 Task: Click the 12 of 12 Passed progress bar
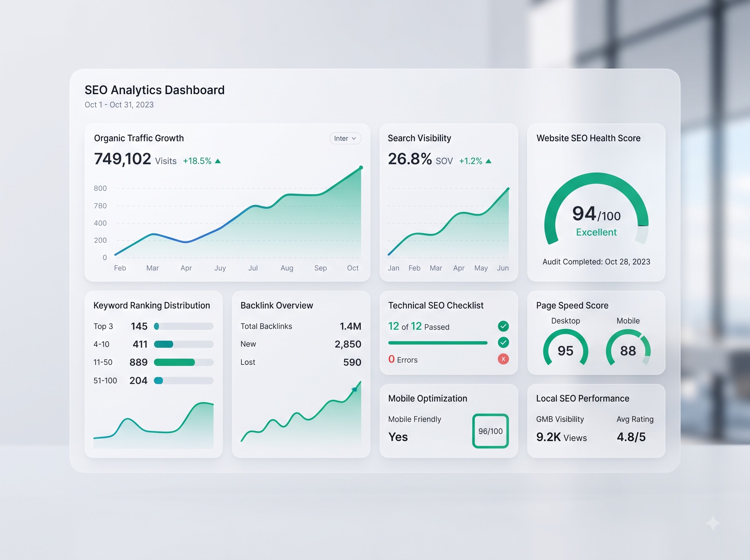coord(438,343)
